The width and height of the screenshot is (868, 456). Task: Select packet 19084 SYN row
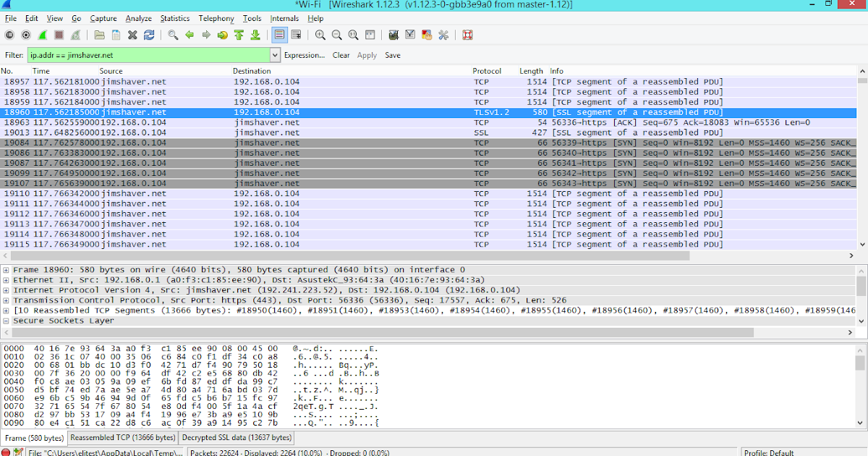pyautogui.click(x=428, y=143)
